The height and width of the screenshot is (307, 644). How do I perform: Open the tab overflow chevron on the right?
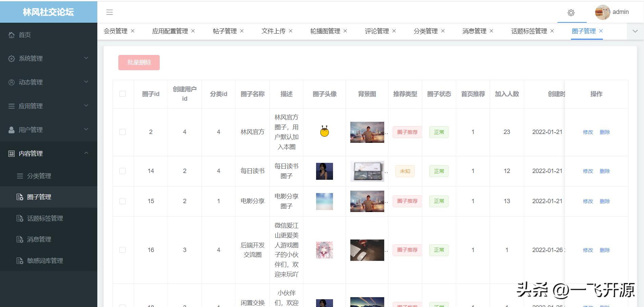click(x=635, y=31)
